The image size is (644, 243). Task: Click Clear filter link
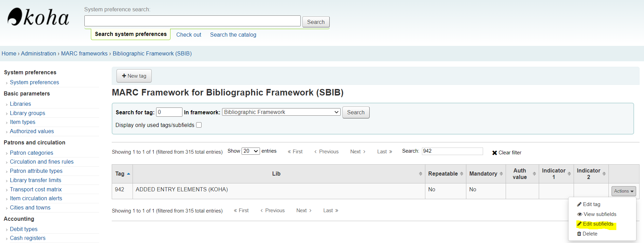(x=507, y=153)
